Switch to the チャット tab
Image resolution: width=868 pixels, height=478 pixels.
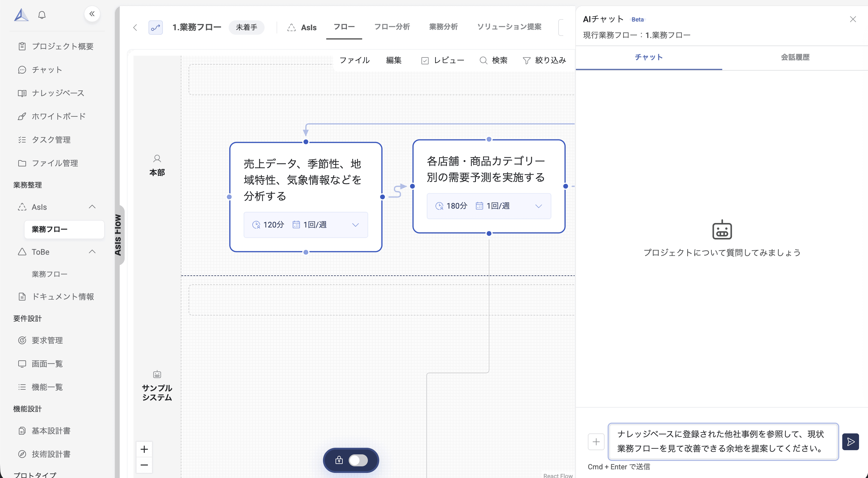click(x=649, y=57)
